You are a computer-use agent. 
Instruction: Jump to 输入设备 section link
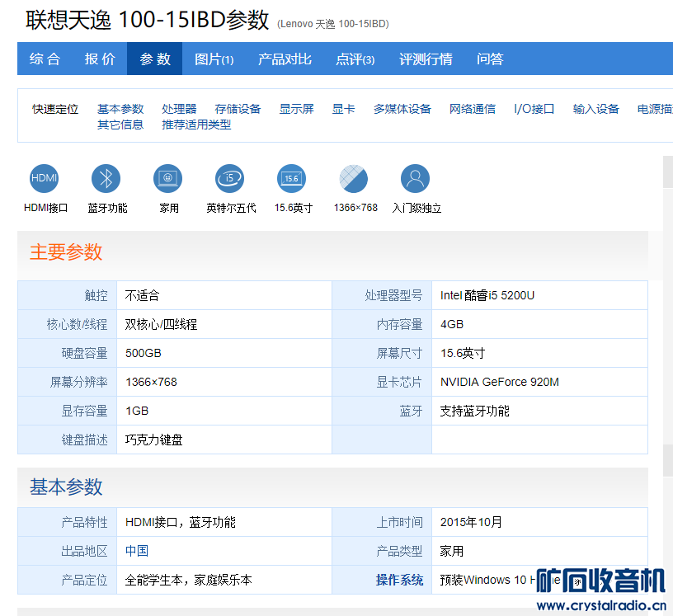595,109
